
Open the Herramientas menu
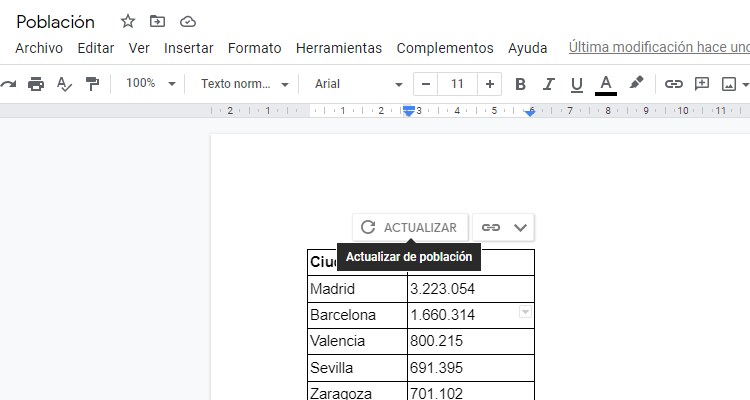point(339,48)
